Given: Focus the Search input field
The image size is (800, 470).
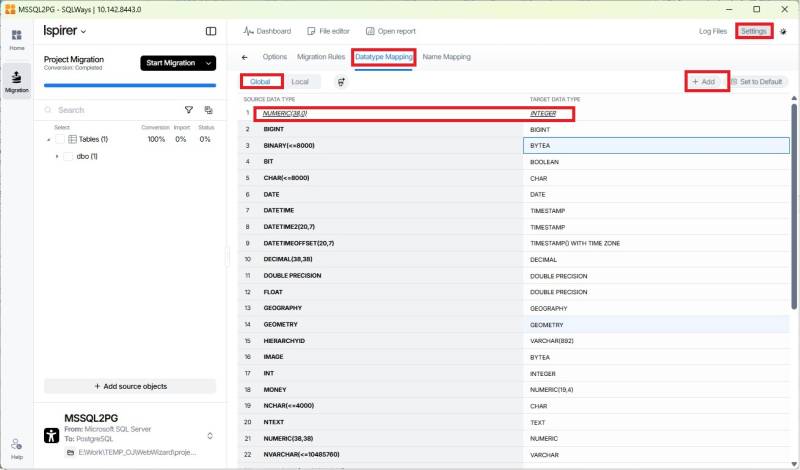Looking at the screenshot, I should click(x=110, y=110).
